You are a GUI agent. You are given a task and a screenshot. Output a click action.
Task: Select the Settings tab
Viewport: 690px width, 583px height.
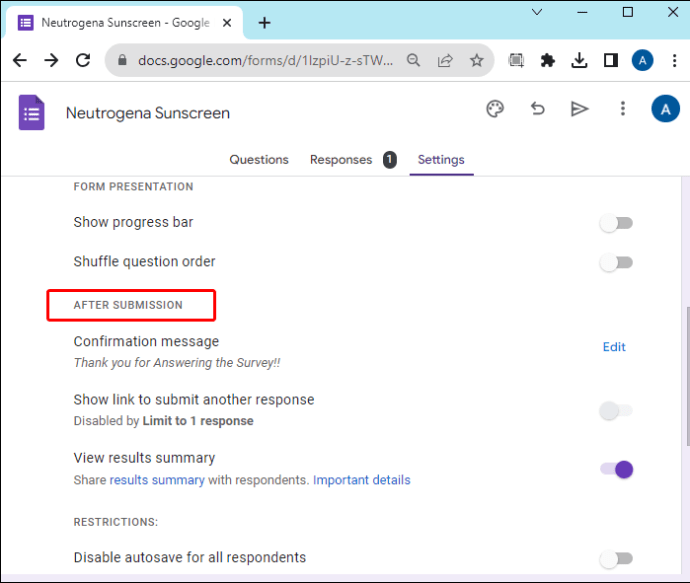coord(441,159)
